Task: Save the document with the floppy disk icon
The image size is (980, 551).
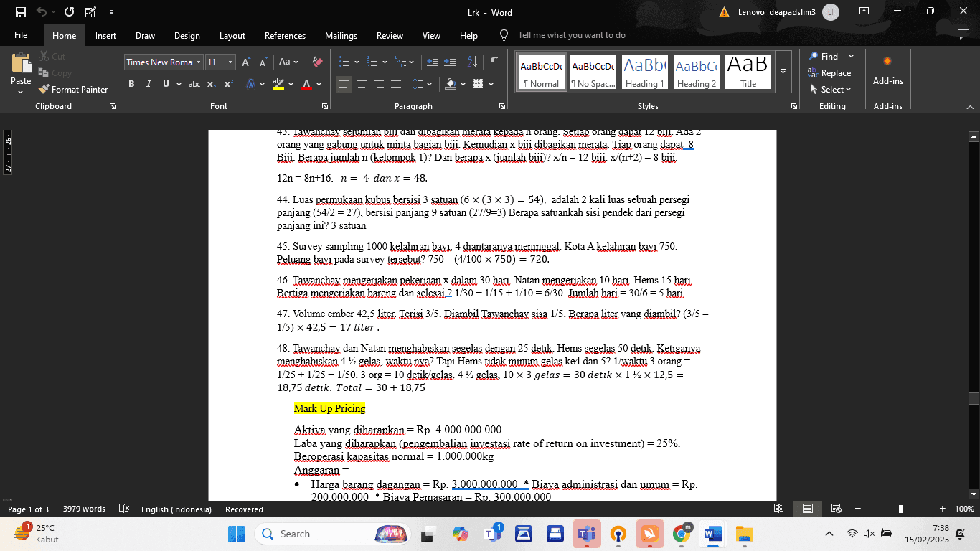Action: point(20,12)
